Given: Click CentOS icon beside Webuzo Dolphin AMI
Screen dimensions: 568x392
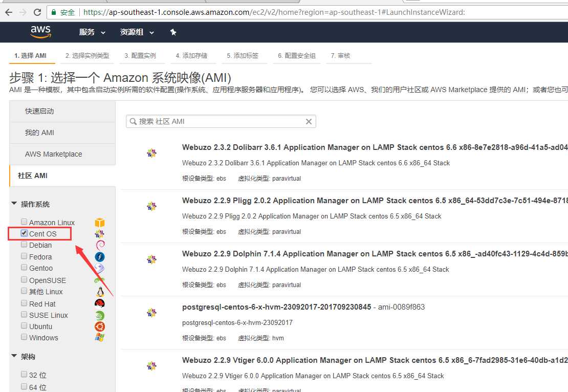Looking at the screenshot, I should 151,259.
